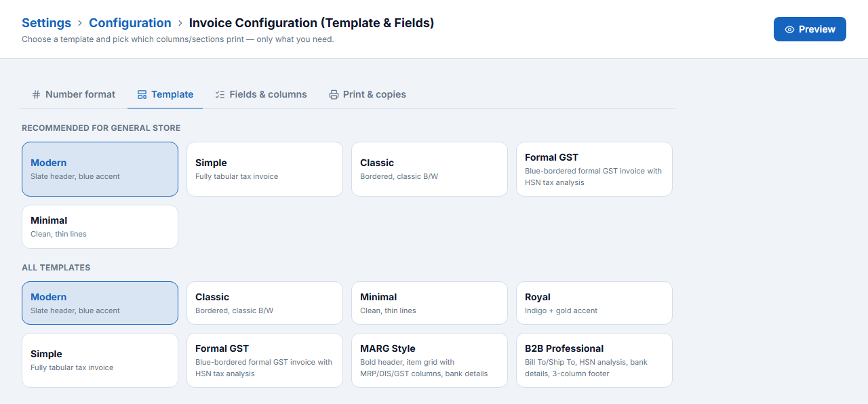The width and height of the screenshot is (868, 404).
Task: Click the 'Invoice Configuration (Template & Fields)' title
Action: click(311, 22)
